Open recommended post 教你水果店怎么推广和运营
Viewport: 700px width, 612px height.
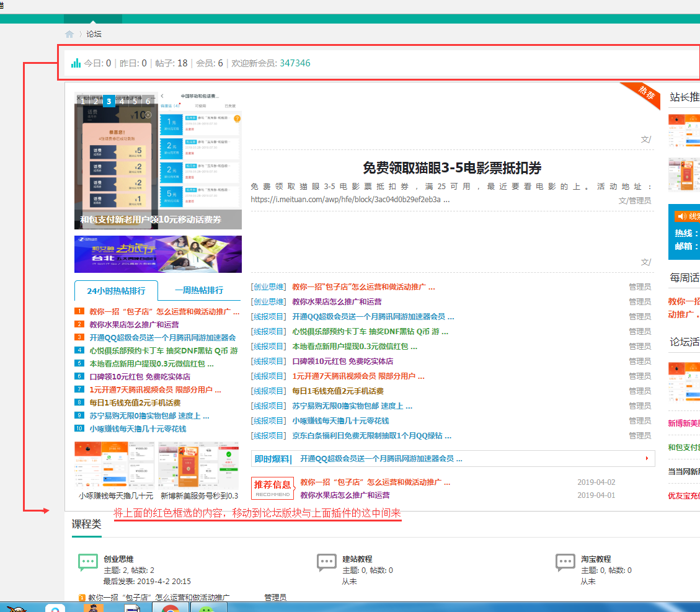coord(345,495)
